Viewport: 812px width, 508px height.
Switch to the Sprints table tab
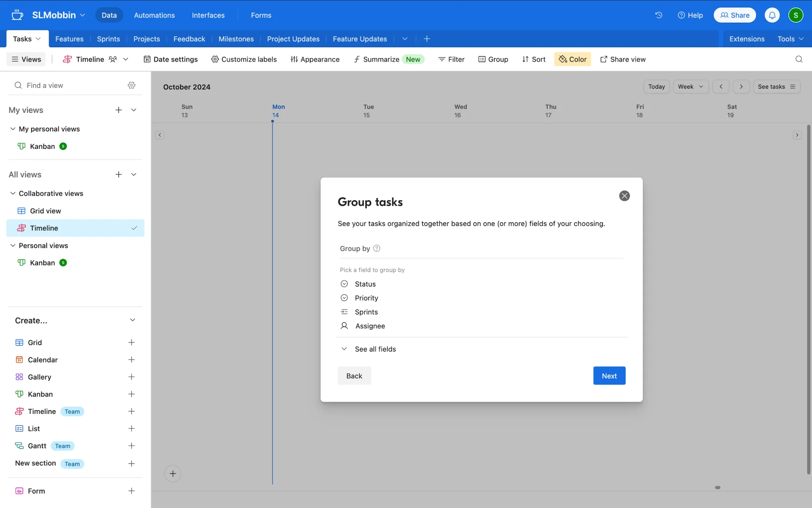click(108, 39)
